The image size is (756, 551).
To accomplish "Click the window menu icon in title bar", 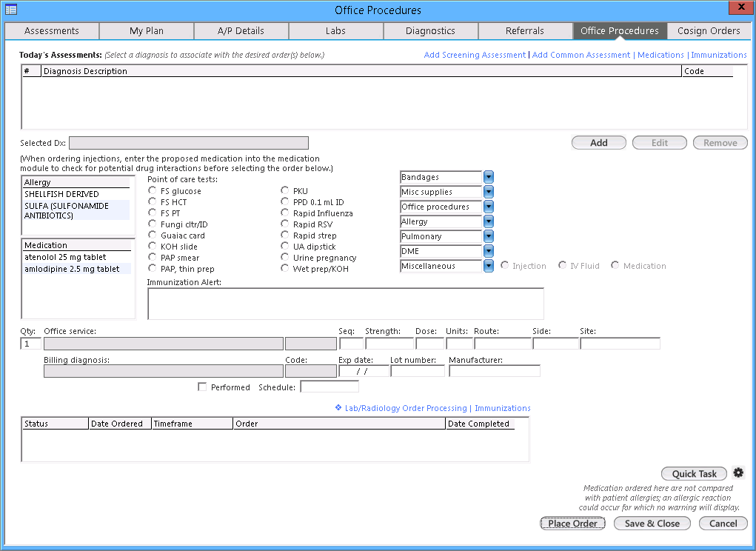I will point(11,9).
